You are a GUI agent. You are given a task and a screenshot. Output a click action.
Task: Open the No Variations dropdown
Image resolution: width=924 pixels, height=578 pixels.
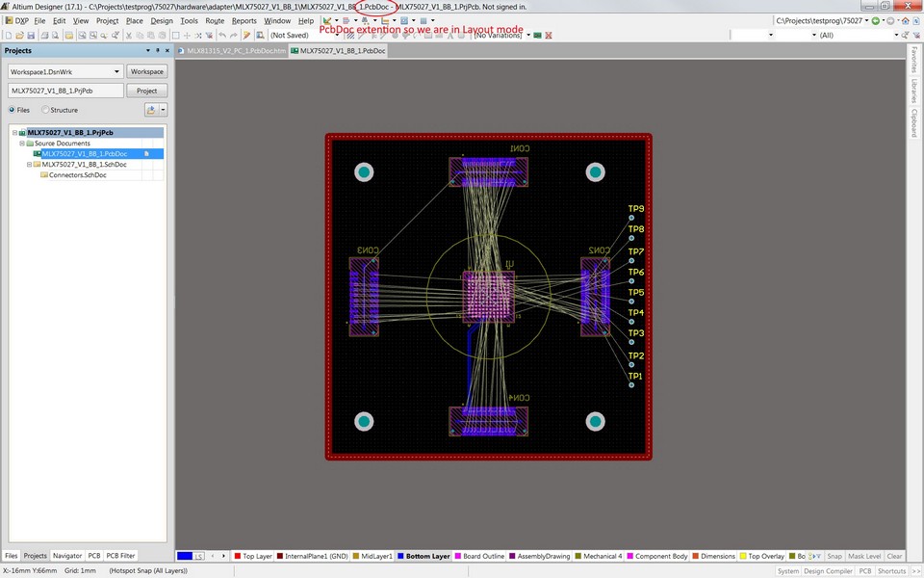528,35
